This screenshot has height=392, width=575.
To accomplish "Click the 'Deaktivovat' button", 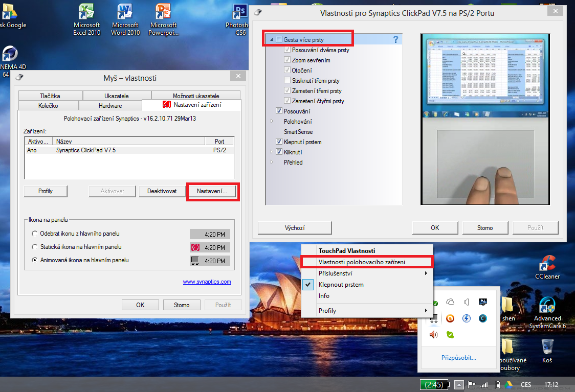I will tap(162, 191).
